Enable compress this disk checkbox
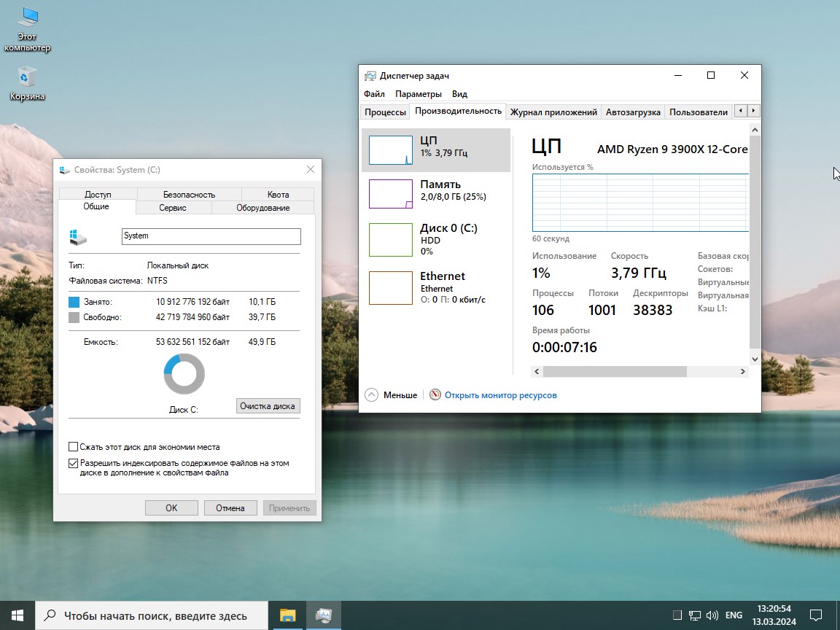 (x=73, y=447)
